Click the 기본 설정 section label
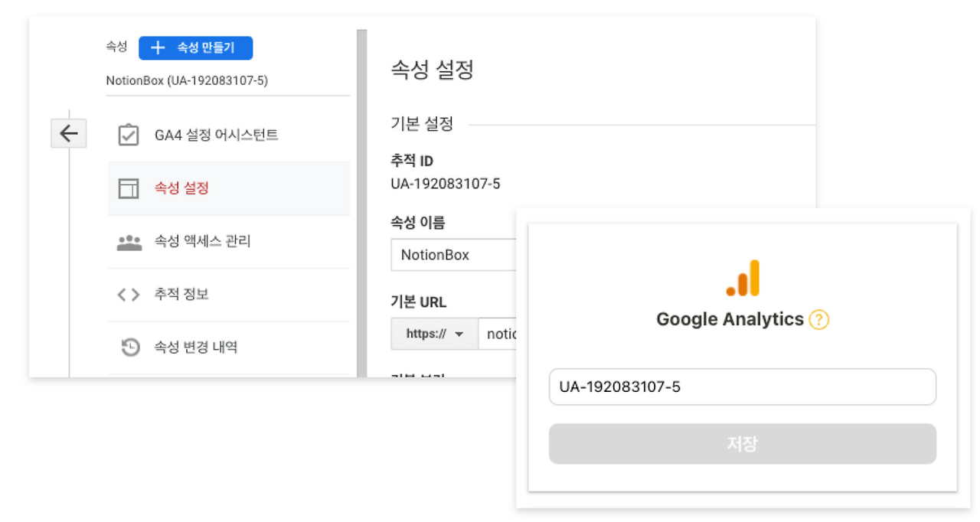The height and width of the screenshot is (522, 980). click(x=422, y=124)
